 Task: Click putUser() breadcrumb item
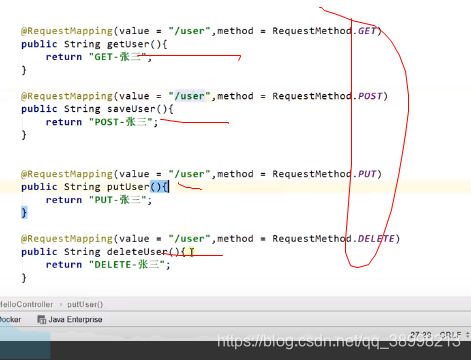tap(85, 304)
